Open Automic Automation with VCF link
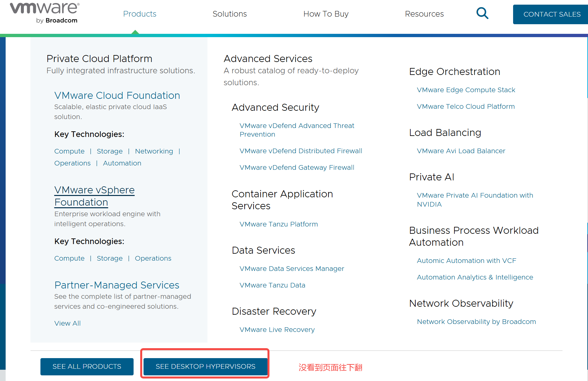This screenshot has height=381, width=588. [466, 261]
